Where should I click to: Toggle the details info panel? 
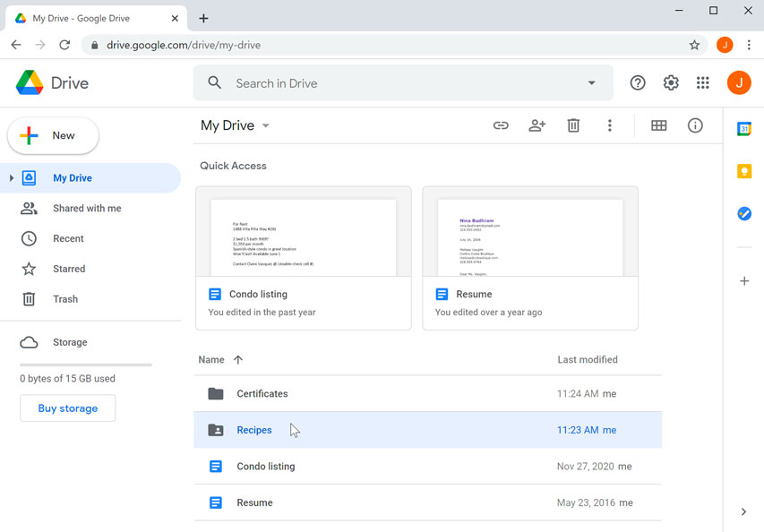coord(695,125)
